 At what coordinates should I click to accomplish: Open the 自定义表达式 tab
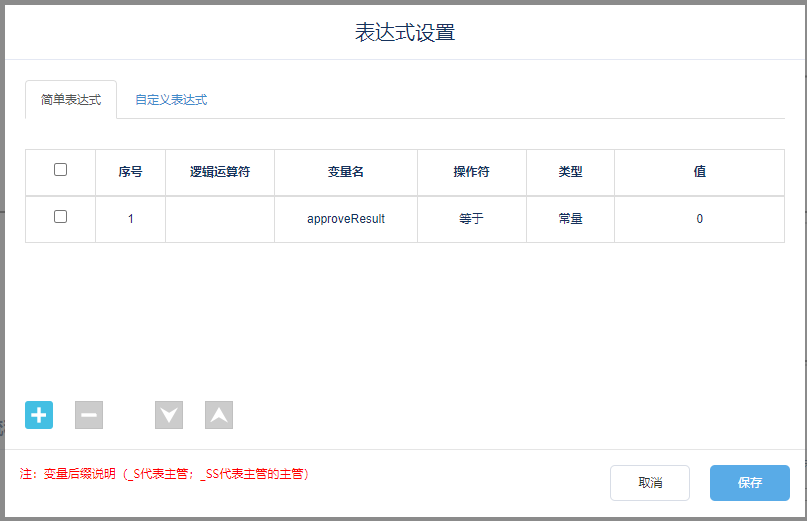(x=171, y=100)
